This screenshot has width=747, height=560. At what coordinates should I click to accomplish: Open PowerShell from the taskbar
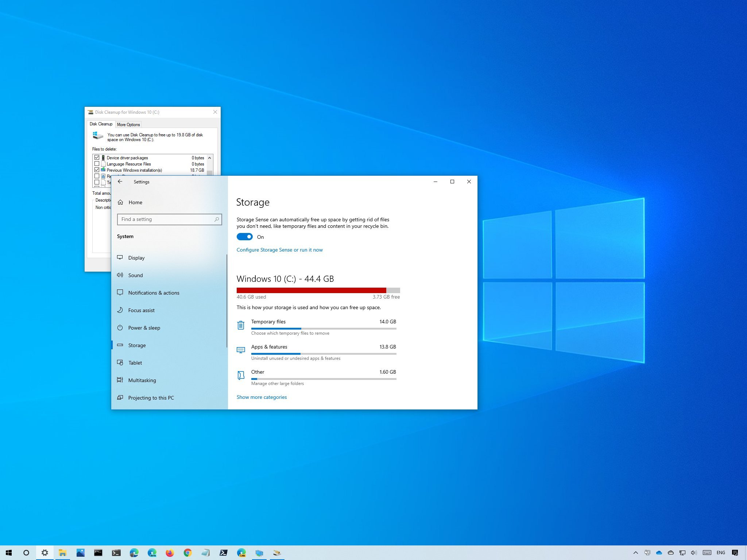coord(223,553)
